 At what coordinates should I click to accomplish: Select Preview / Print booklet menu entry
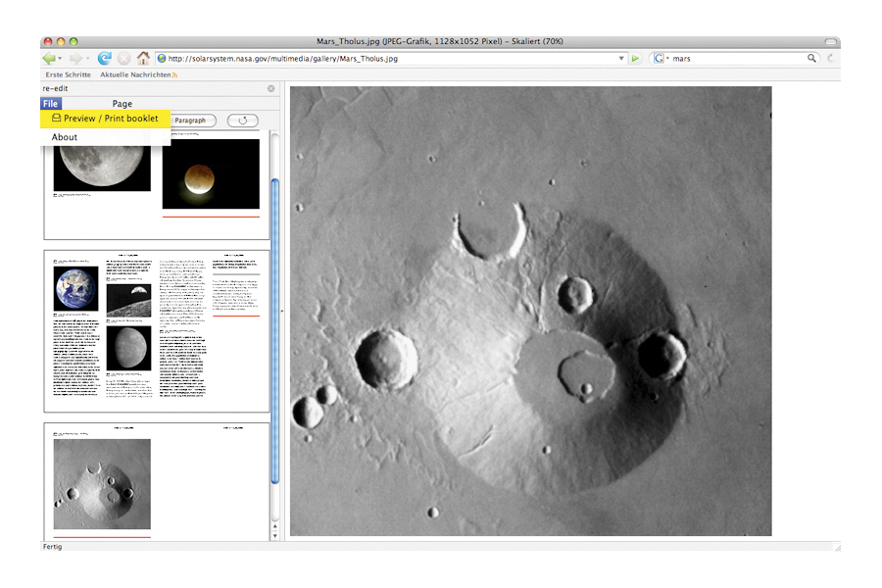[106, 119]
